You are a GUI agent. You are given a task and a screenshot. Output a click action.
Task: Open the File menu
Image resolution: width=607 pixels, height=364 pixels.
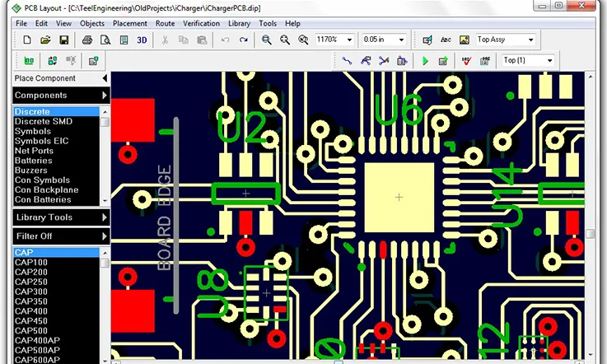pyautogui.click(x=21, y=23)
